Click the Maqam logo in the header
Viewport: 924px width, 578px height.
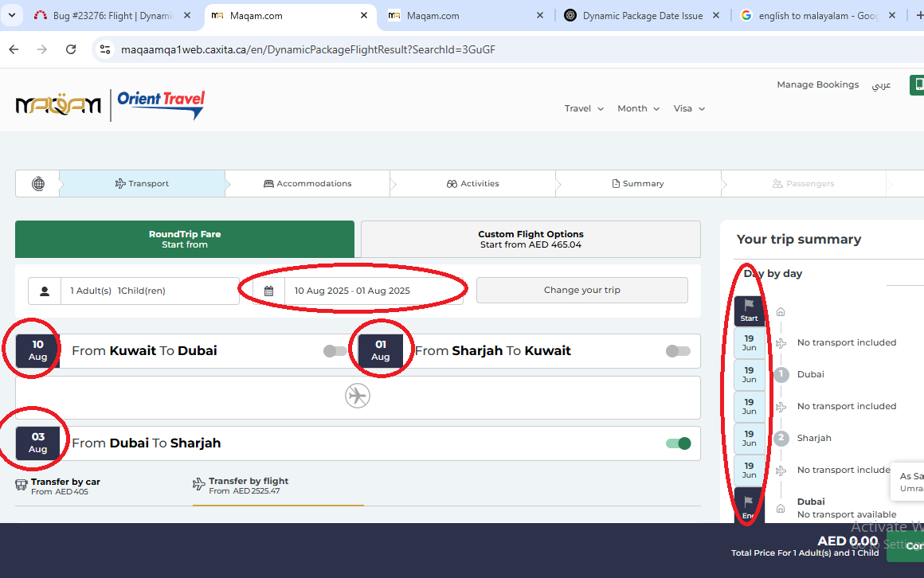tap(58, 105)
